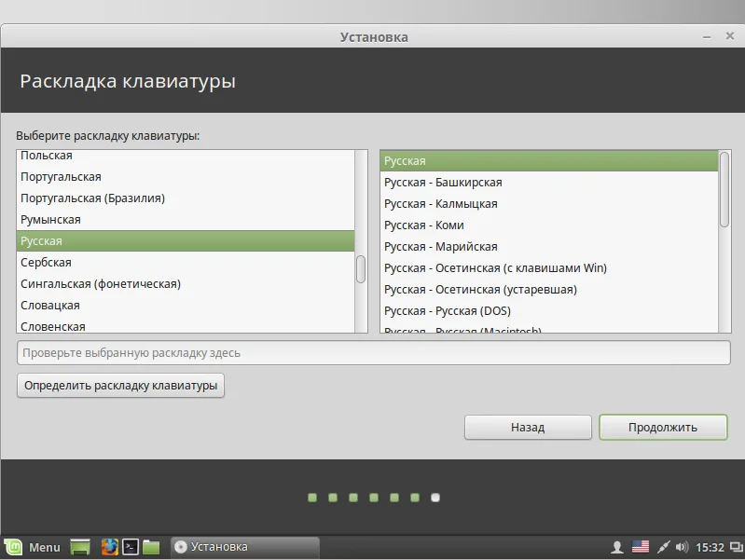The image size is (745, 560).
Task: Select Португальская (Бразилия) layout
Action: point(186,198)
